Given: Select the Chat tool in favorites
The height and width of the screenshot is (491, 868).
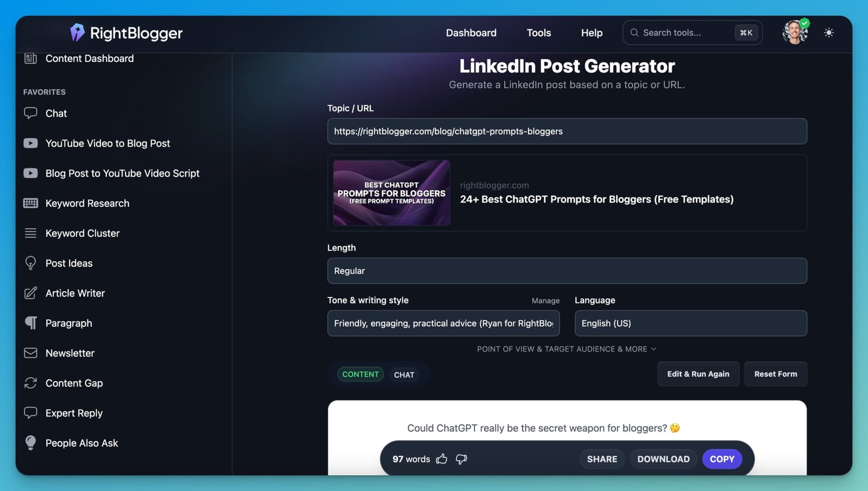Looking at the screenshot, I should tap(56, 113).
